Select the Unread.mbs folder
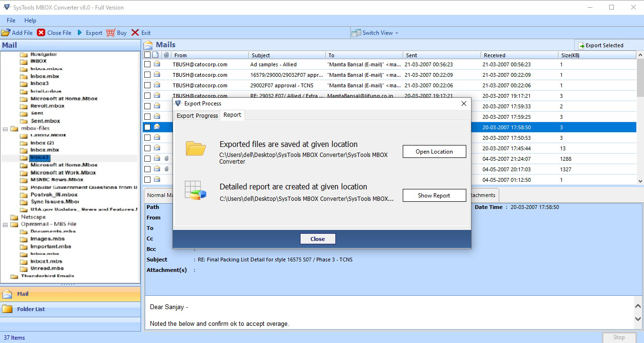Screen dimensions: 644x343 [47, 269]
